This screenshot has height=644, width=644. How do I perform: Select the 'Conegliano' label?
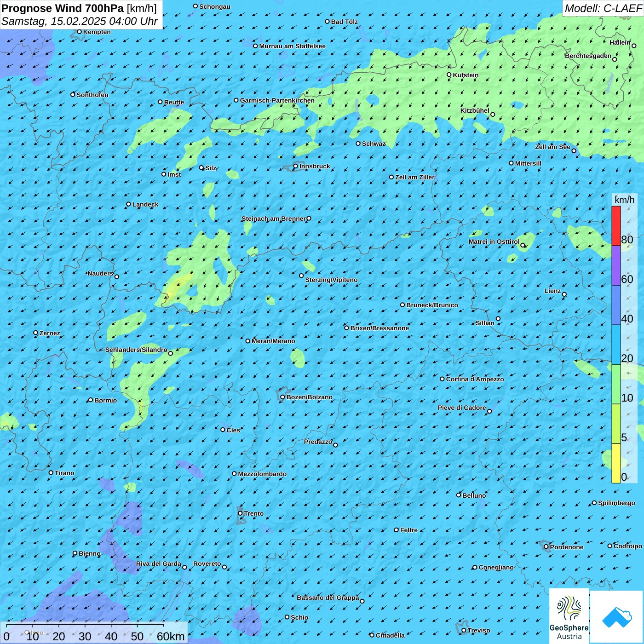tap(496, 567)
